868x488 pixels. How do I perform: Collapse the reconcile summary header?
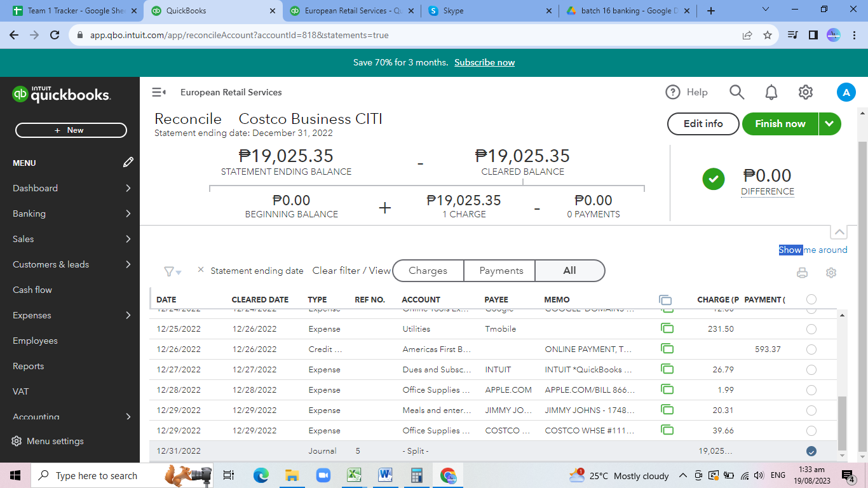(x=839, y=232)
